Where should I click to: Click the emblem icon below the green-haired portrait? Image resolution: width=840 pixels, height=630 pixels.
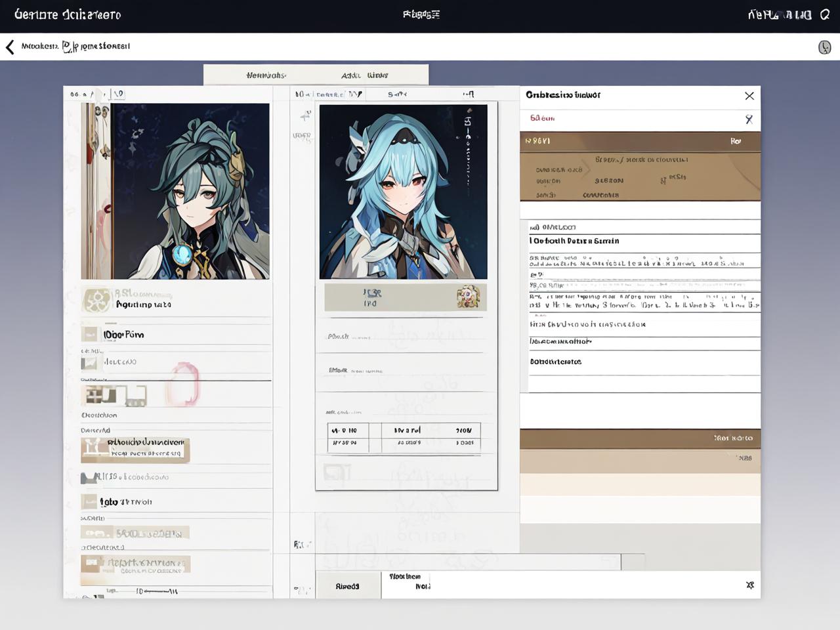(97, 301)
